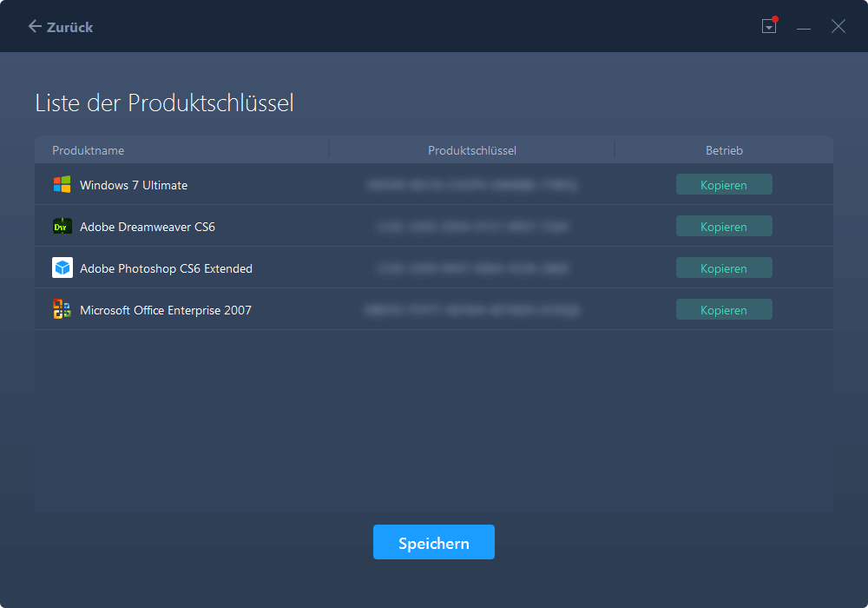This screenshot has height=608, width=868.
Task: Minimize the application window
Action: [804, 27]
